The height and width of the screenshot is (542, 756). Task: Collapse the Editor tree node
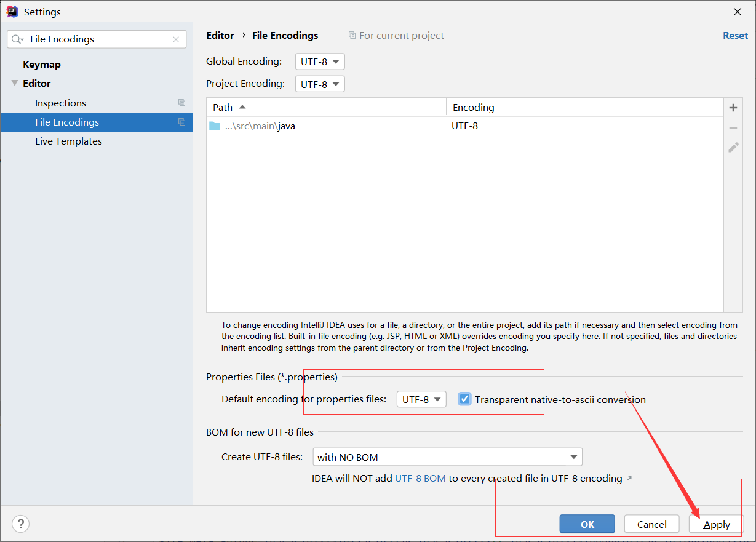(14, 83)
